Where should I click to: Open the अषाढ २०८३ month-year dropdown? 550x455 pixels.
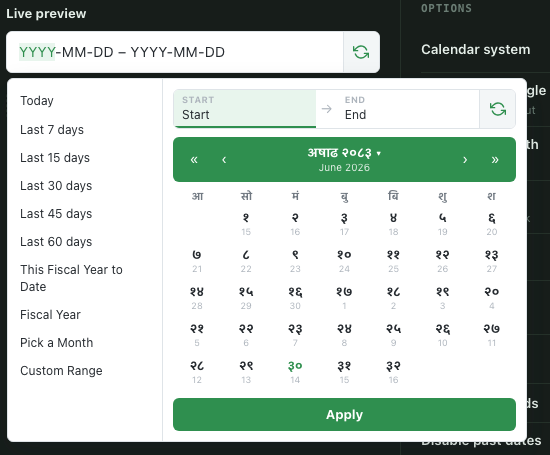point(344,153)
